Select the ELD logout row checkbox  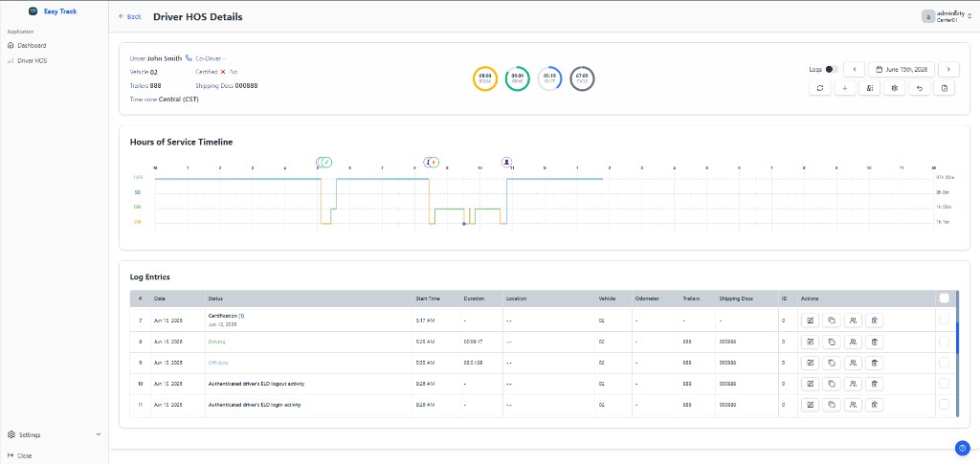(944, 384)
